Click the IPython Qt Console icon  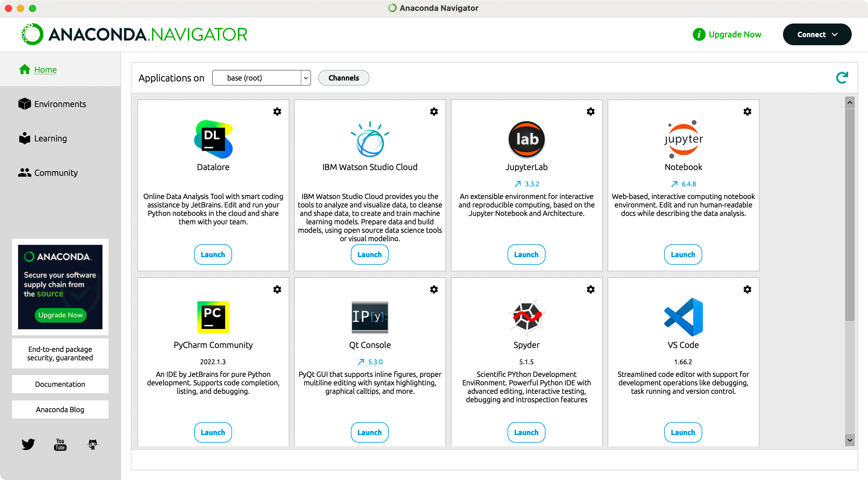tap(370, 317)
